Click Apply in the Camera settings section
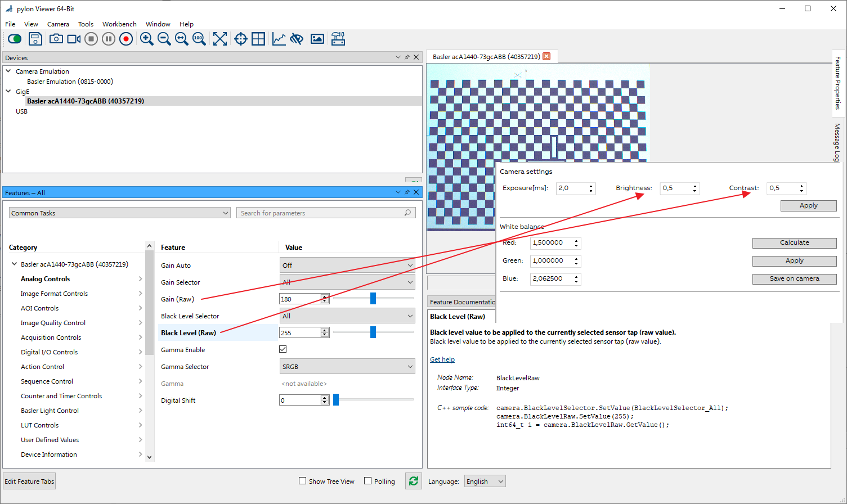Viewport: 847px width, 504px height. [808, 205]
